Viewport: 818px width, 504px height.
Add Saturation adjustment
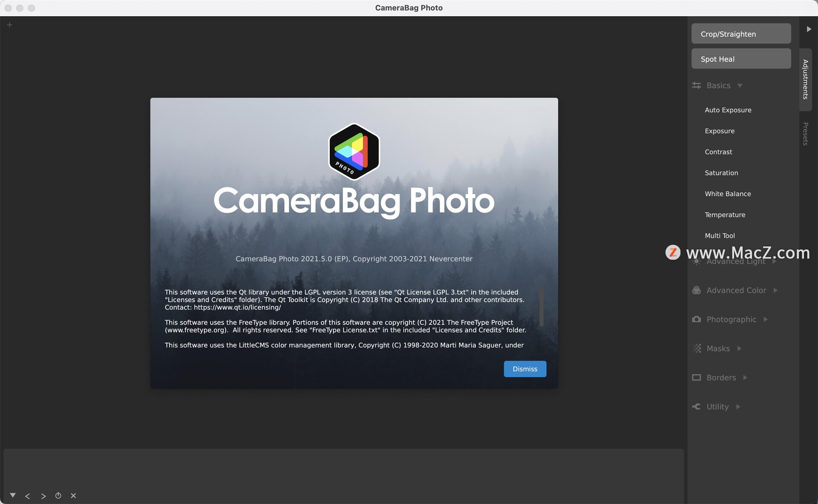click(x=721, y=173)
